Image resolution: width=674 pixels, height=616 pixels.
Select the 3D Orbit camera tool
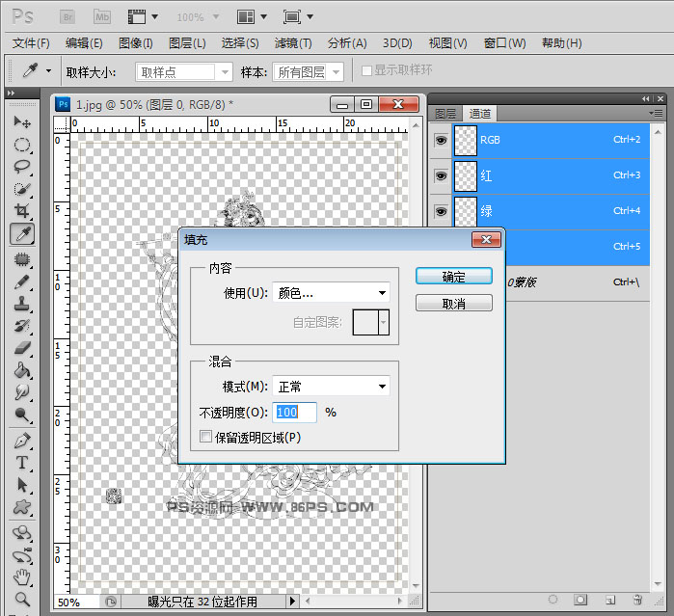22,556
